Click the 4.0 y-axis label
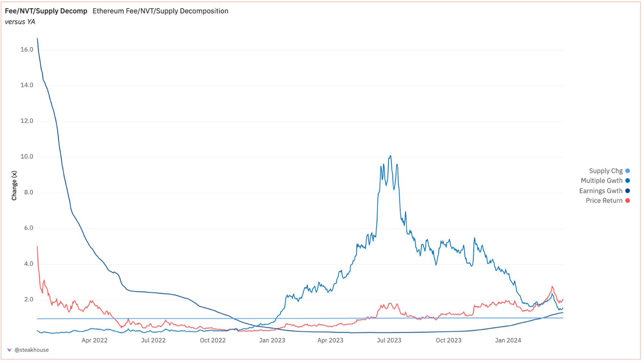Viewport: 644px width, 363px height. [x=29, y=264]
